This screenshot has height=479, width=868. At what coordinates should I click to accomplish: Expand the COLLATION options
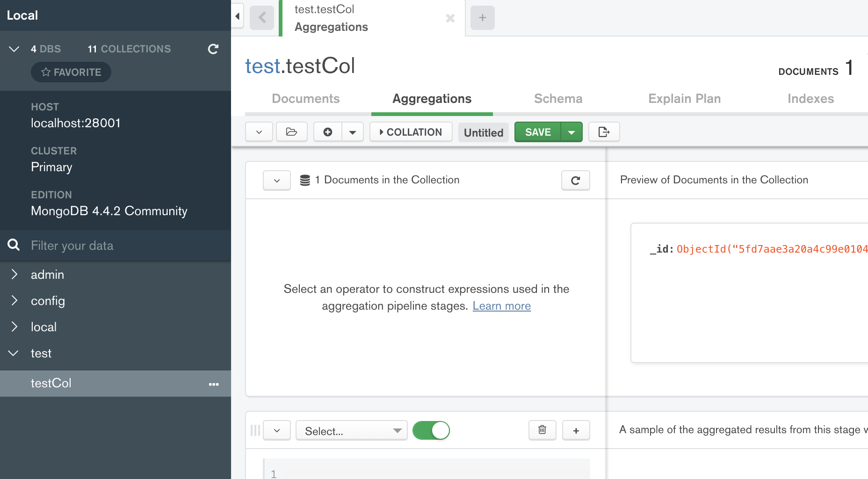[x=411, y=132]
